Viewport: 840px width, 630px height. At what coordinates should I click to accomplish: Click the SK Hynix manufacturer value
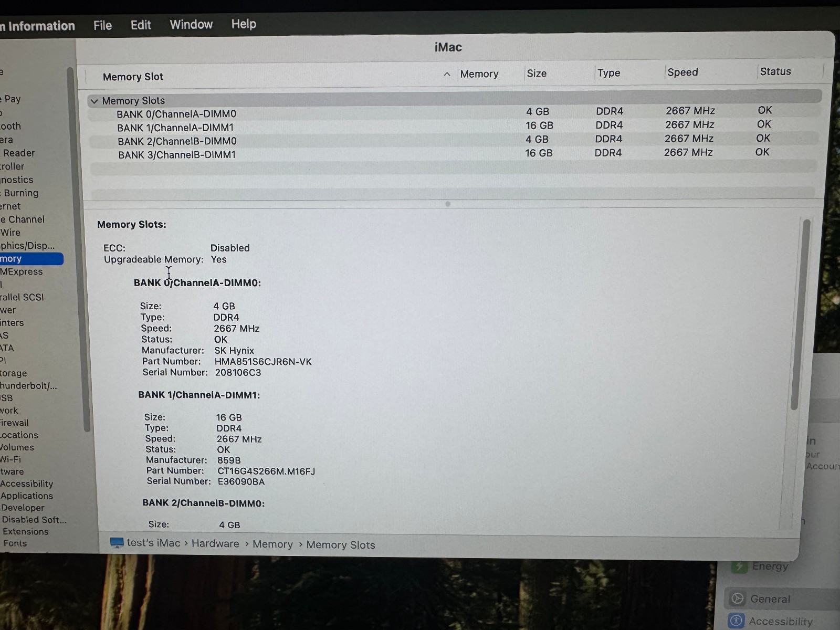click(234, 351)
